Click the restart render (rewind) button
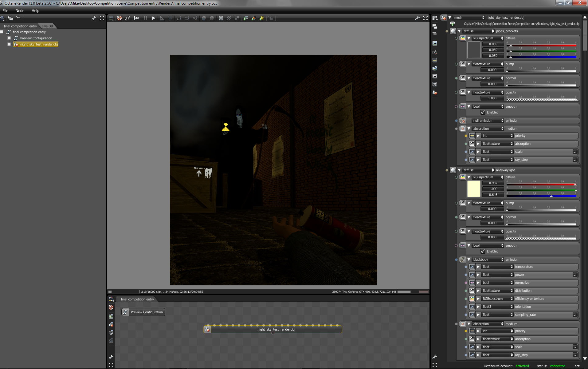Image resolution: width=588 pixels, height=369 pixels. pos(136,18)
